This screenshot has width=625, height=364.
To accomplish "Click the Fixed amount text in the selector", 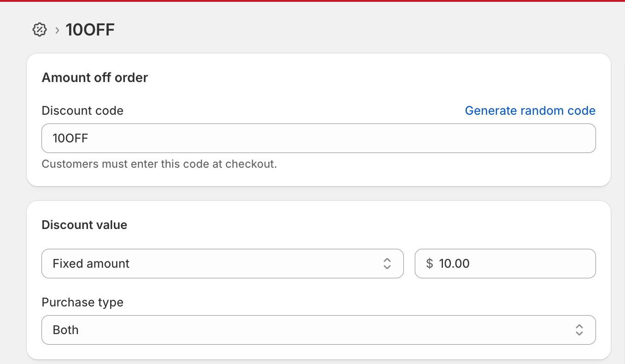I will [91, 264].
